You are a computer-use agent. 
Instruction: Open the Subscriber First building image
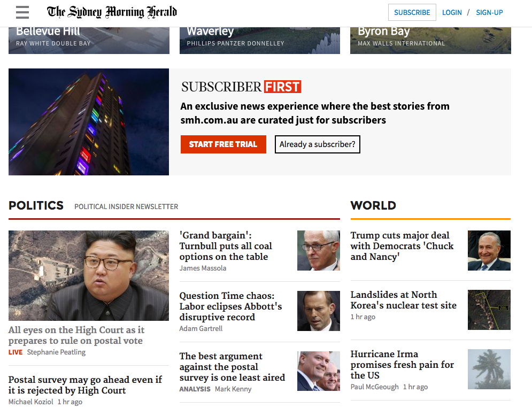coord(89,122)
